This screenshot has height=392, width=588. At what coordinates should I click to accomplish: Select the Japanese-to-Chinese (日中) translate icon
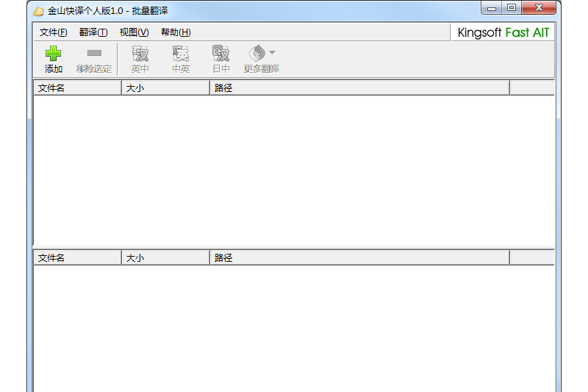coord(221,54)
